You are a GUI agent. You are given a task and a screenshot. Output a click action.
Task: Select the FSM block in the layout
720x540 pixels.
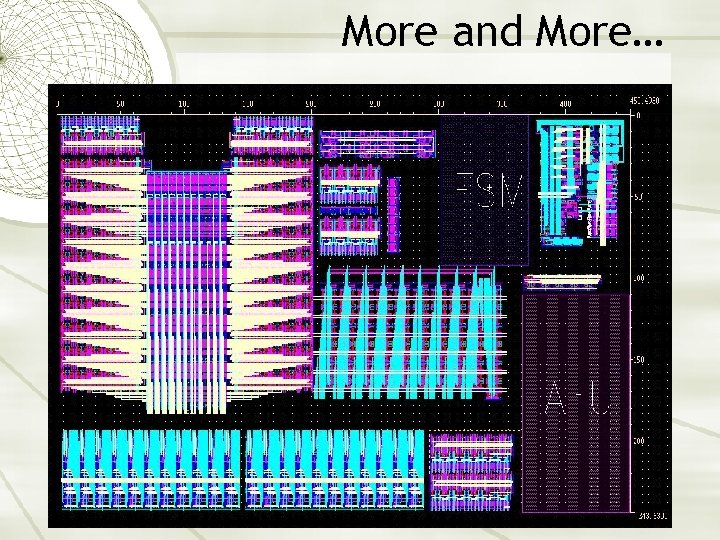tap(485, 190)
